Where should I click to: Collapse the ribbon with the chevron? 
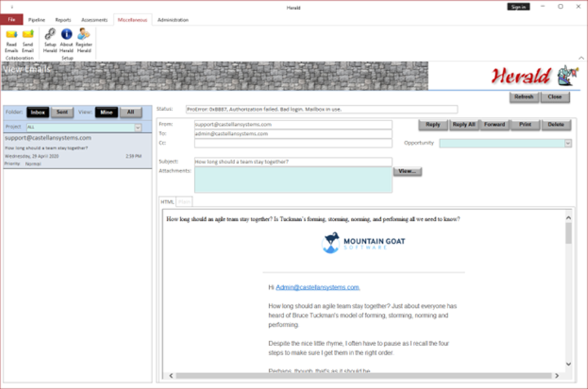click(581, 58)
